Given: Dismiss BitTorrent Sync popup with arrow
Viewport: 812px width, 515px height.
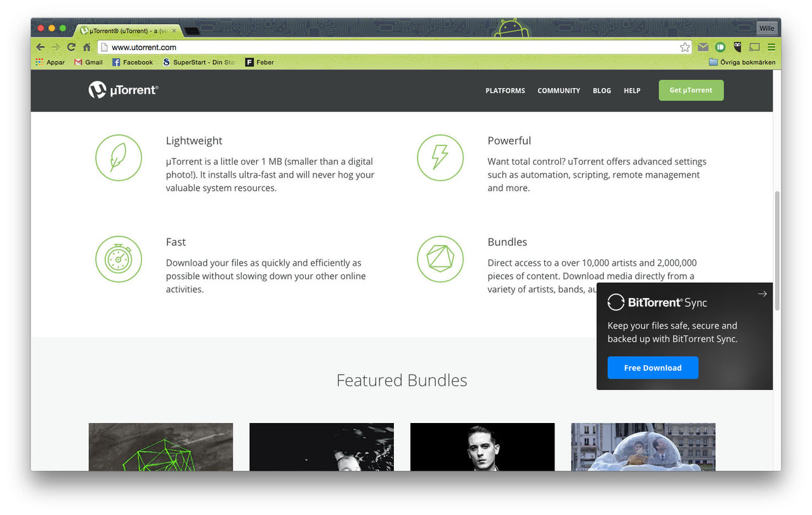Looking at the screenshot, I should point(762,294).
